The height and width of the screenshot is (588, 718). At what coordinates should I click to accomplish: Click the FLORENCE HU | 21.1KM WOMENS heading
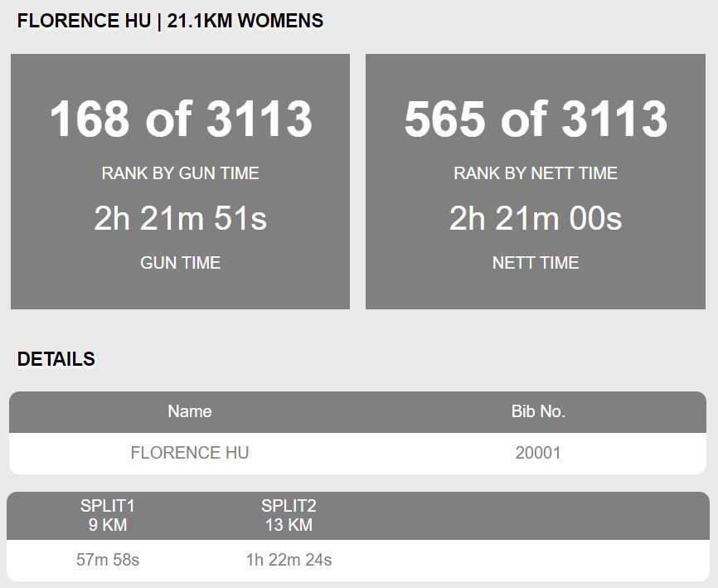click(x=170, y=21)
